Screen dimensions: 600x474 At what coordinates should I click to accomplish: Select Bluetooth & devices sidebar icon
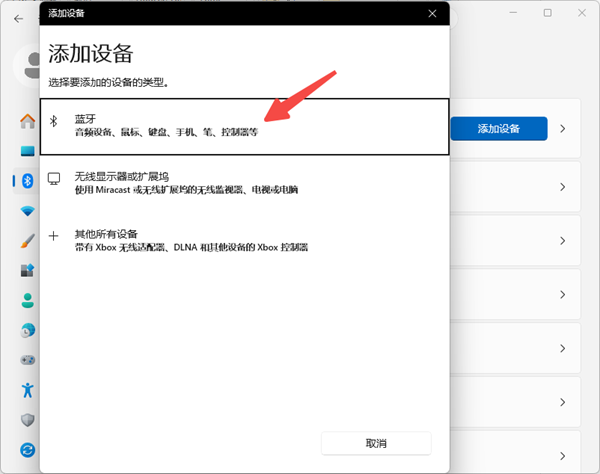pyautogui.click(x=28, y=181)
